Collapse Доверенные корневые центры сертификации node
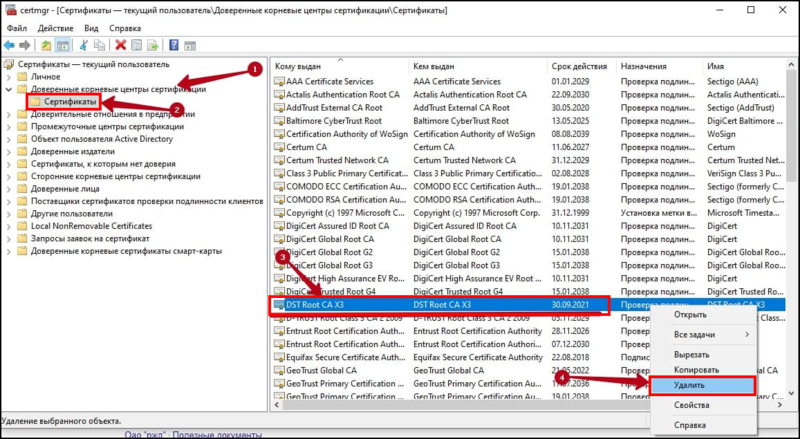The width and height of the screenshot is (800, 439). tap(10, 89)
